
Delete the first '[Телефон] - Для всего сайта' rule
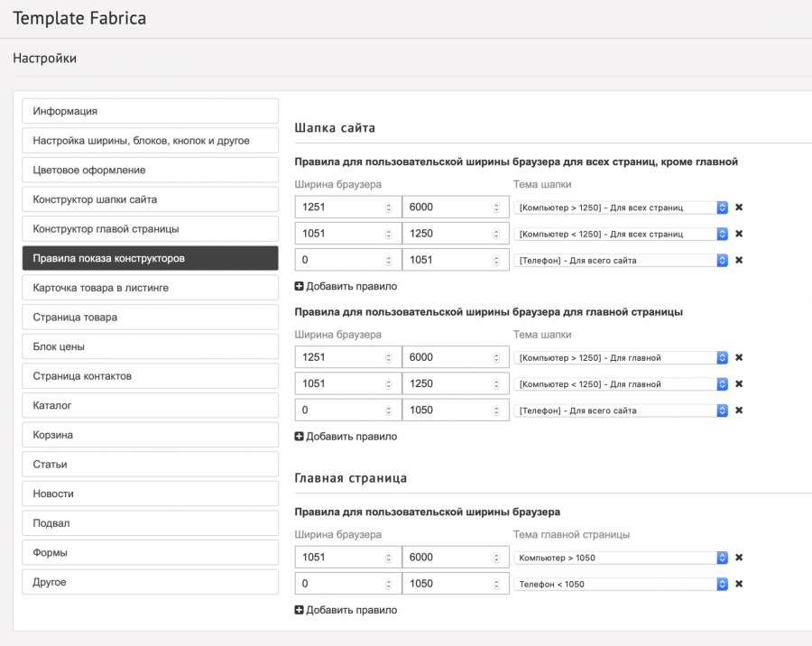739,260
